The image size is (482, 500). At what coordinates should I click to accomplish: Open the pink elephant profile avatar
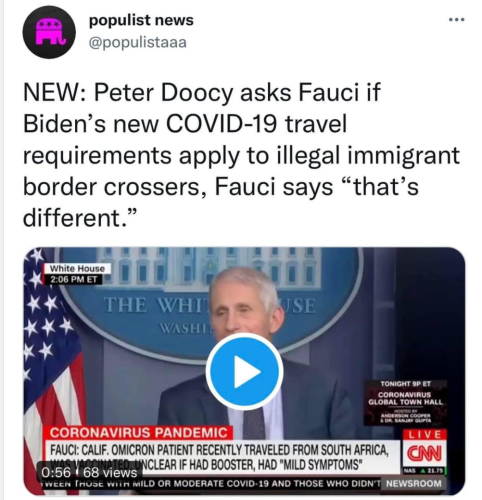point(49,32)
